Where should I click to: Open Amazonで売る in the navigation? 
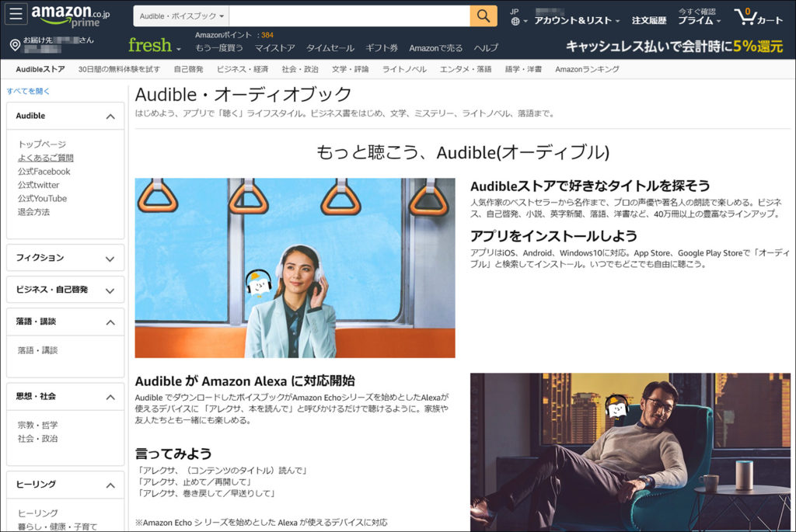435,48
